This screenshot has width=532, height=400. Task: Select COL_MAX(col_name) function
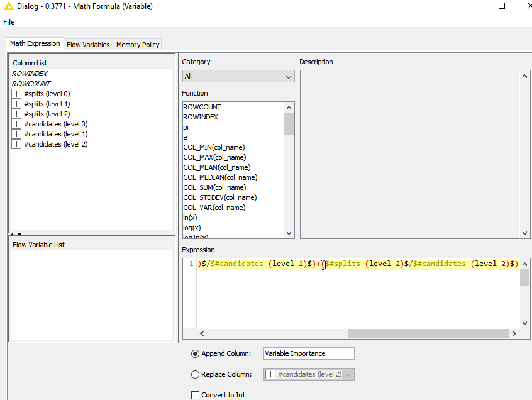(x=214, y=157)
